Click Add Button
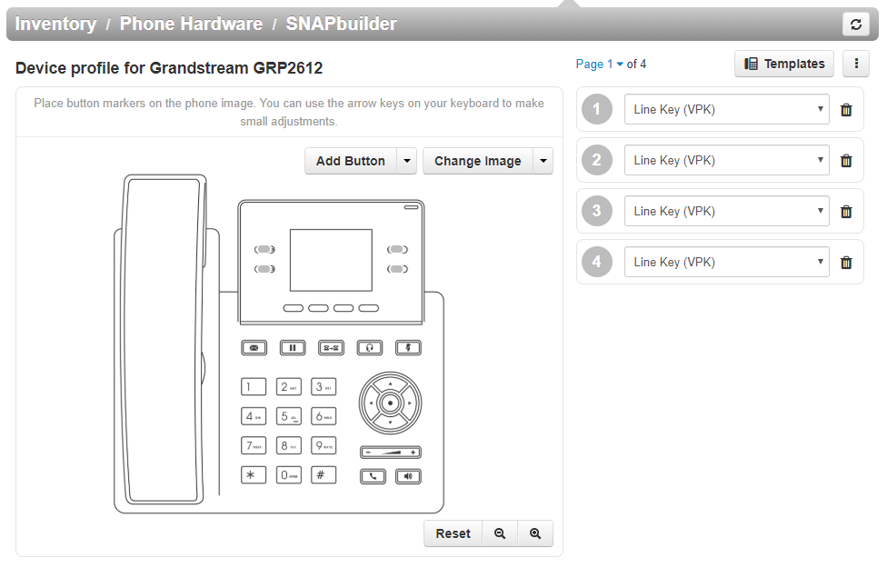This screenshot has width=887, height=588. [351, 161]
